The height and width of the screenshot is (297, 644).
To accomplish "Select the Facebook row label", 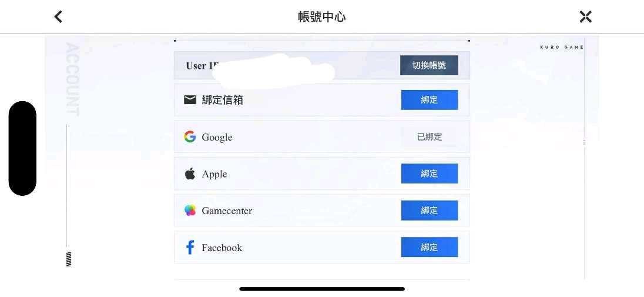I will [x=222, y=248].
